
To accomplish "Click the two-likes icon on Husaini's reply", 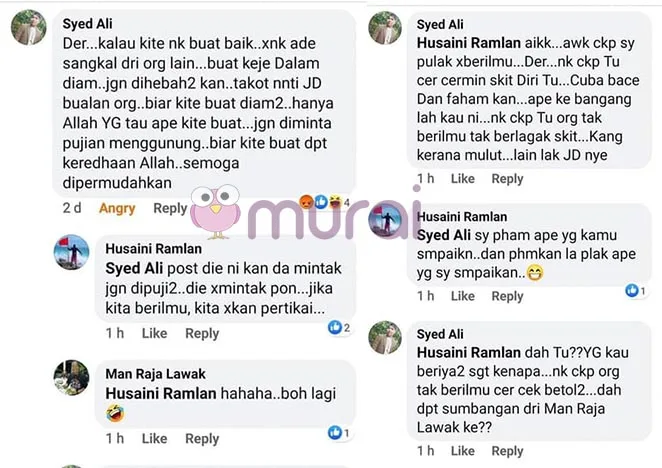I will click(x=339, y=327).
